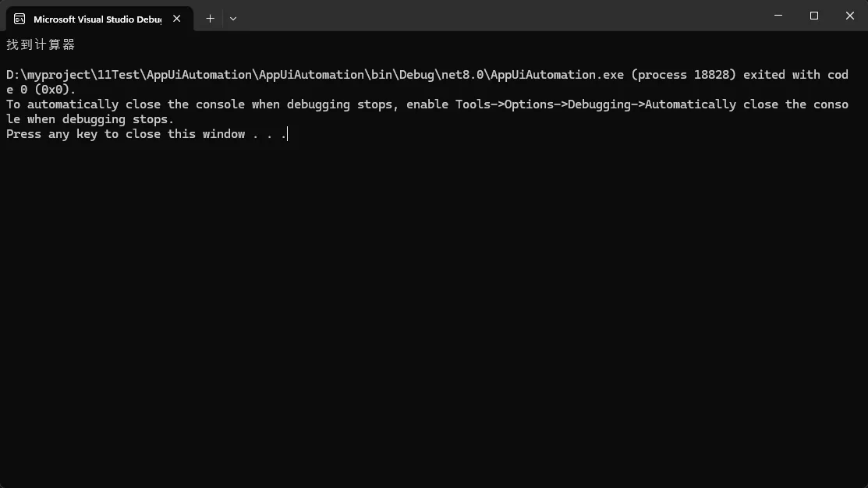The width and height of the screenshot is (868, 488).
Task: Maximize the terminal window
Action: [814, 16]
